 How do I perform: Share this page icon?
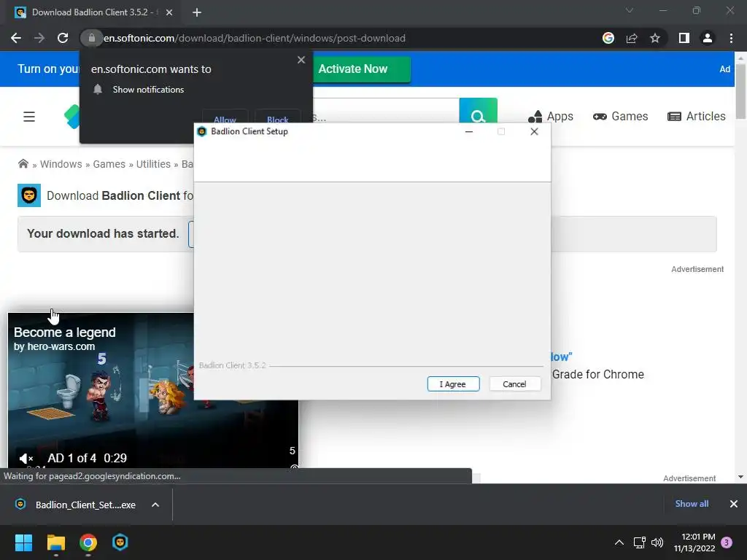click(x=632, y=38)
